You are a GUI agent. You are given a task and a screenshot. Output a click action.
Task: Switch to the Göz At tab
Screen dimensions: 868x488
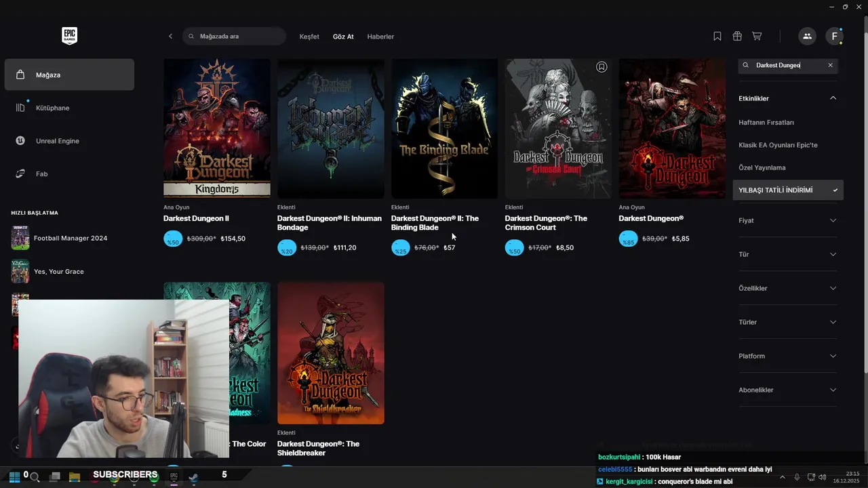click(x=343, y=37)
